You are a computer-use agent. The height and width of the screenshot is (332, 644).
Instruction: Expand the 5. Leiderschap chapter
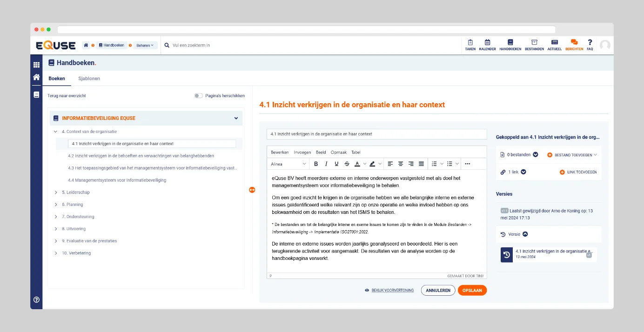click(56, 193)
